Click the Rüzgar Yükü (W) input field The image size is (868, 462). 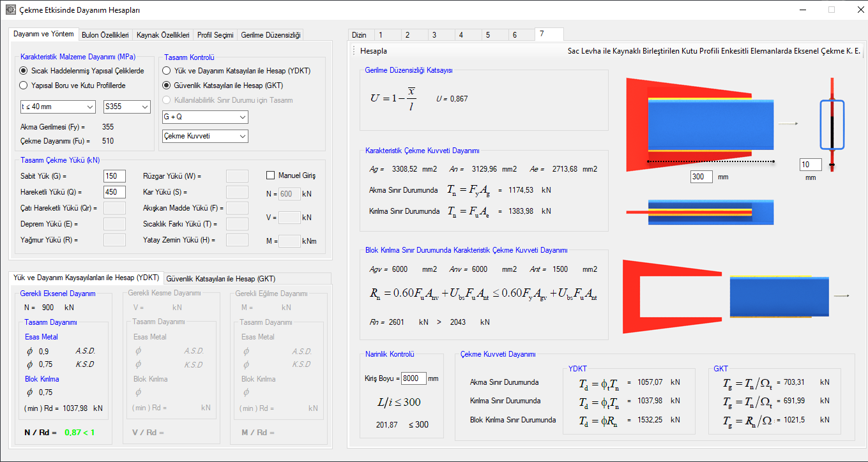tap(238, 176)
